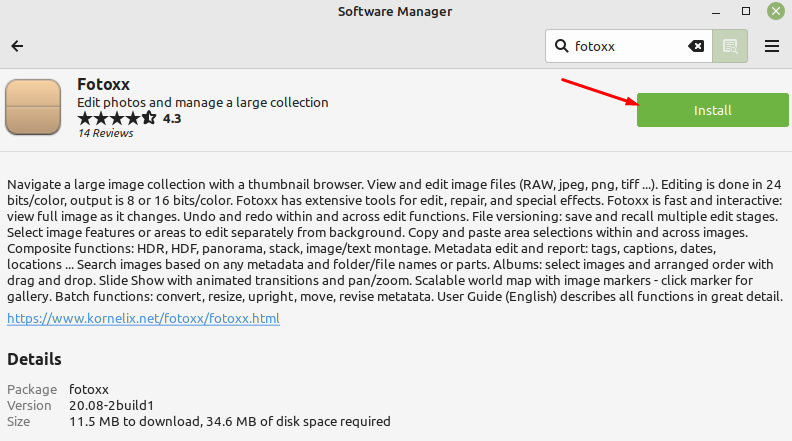Focus the search field containing fotoxx

click(x=629, y=46)
